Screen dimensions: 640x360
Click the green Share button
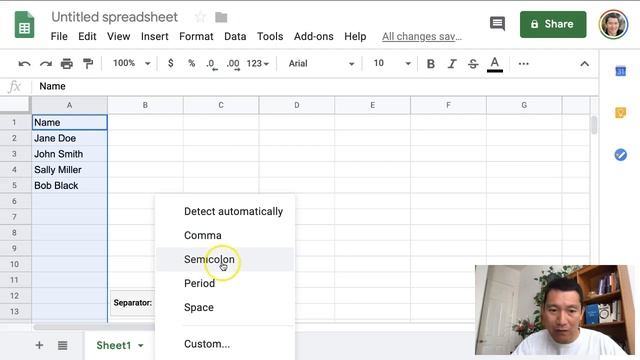553,24
